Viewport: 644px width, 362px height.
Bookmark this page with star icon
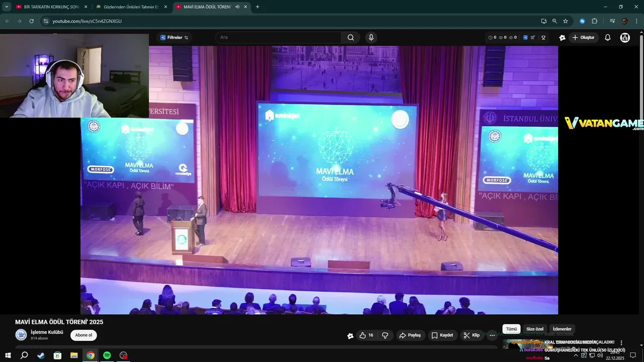[x=566, y=21]
